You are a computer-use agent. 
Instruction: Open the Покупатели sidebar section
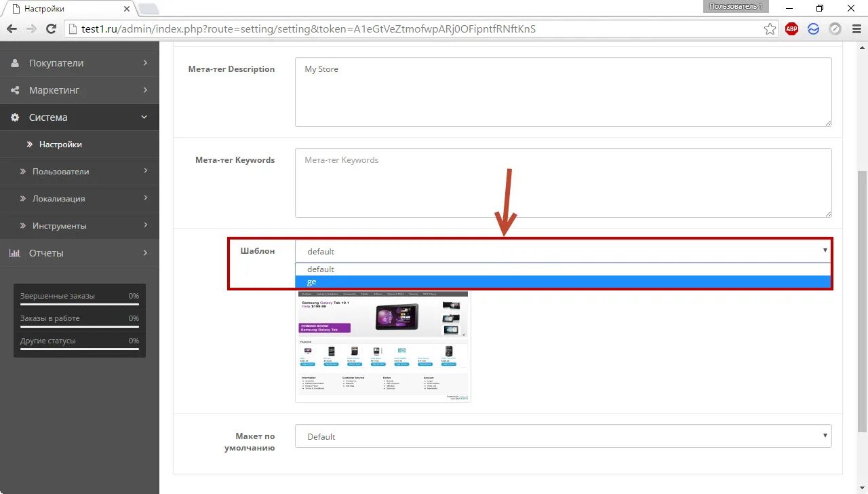point(79,63)
